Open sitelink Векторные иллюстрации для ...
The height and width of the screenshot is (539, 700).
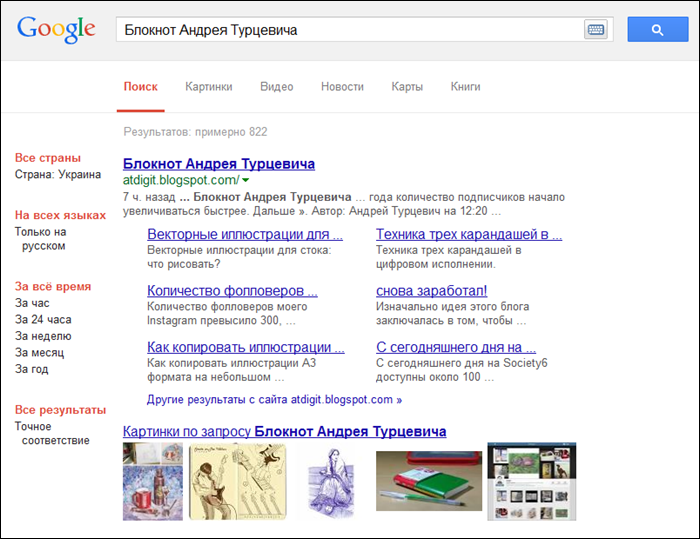coord(245,234)
